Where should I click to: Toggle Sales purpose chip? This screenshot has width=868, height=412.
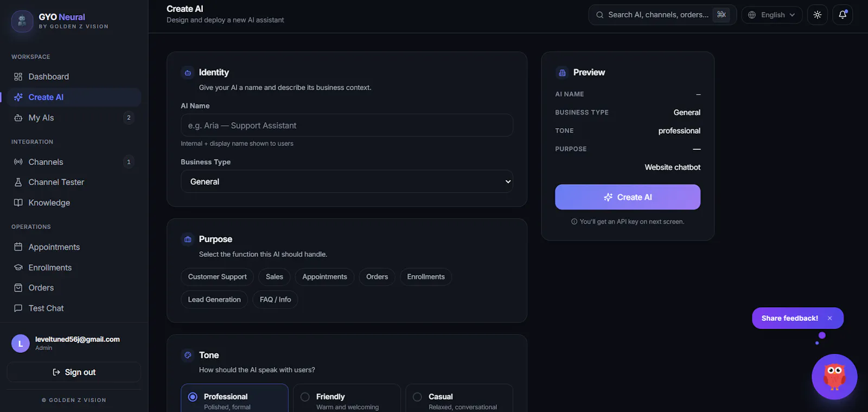click(x=275, y=277)
